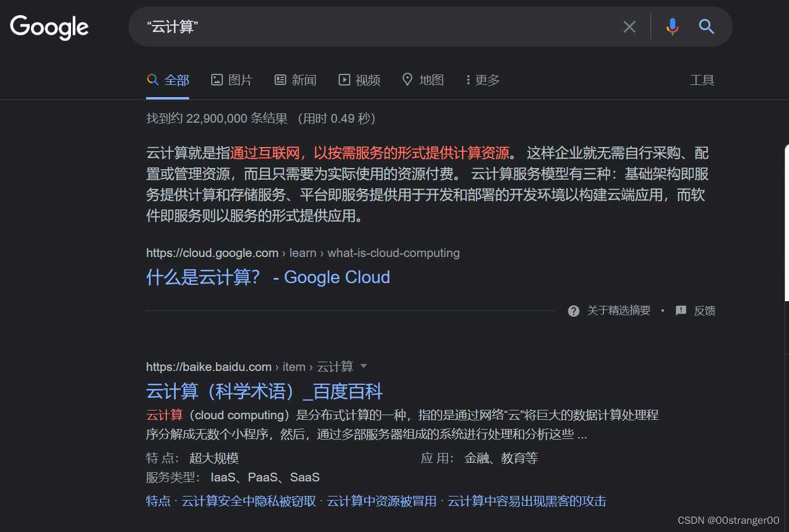This screenshot has width=789, height=532.
Task: Open the 特点 sitelink
Action: [158, 501]
